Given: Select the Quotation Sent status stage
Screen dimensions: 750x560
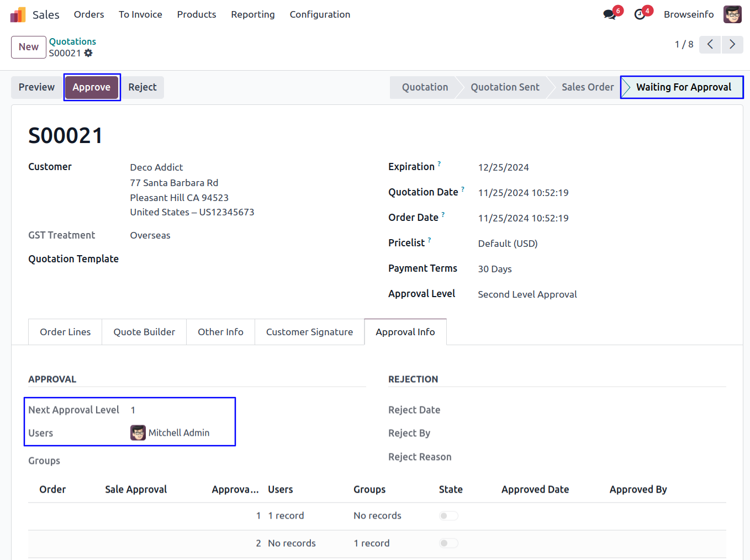Looking at the screenshot, I should click(x=505, y=87).
